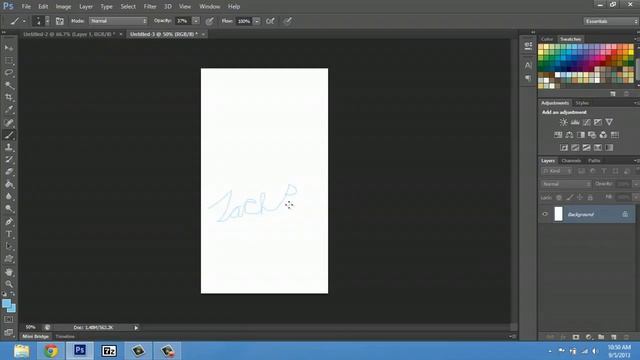Select the Hand tool

tap(9, 272)
